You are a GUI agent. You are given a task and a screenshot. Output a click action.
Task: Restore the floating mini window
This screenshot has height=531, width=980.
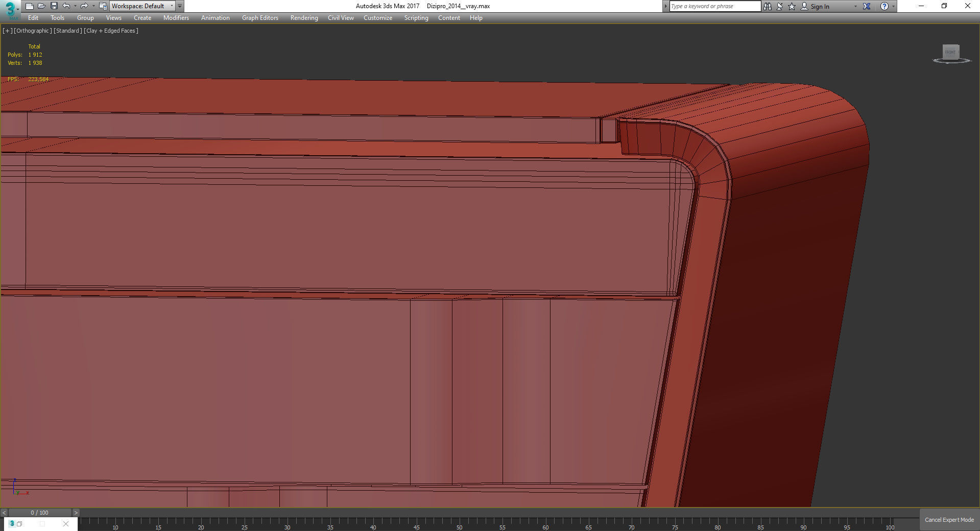(20, 524)
